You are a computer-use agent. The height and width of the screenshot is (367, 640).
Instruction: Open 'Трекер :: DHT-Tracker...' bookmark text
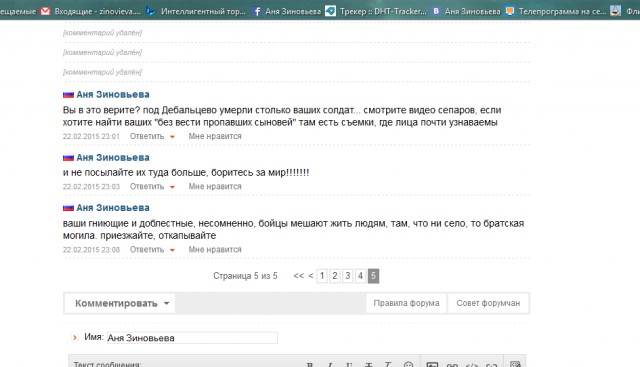click(x=383, y=11)
